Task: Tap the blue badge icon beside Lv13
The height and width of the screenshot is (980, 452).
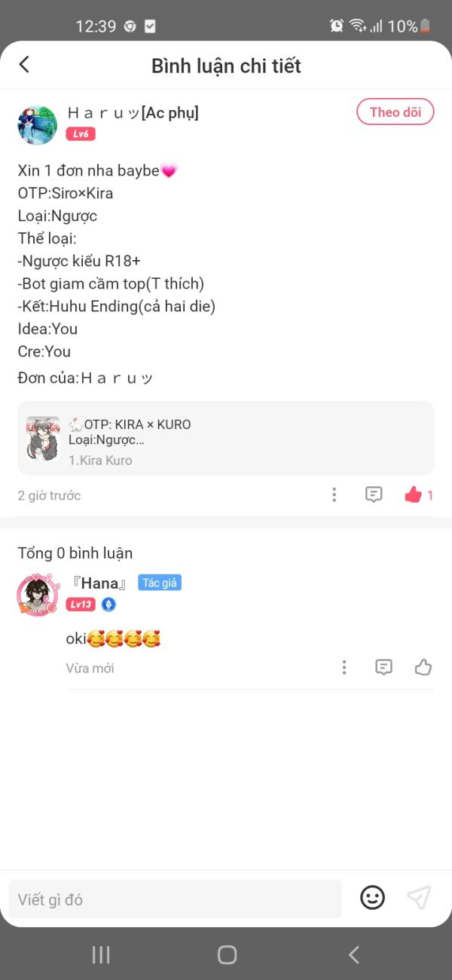Action: (109, 605)
